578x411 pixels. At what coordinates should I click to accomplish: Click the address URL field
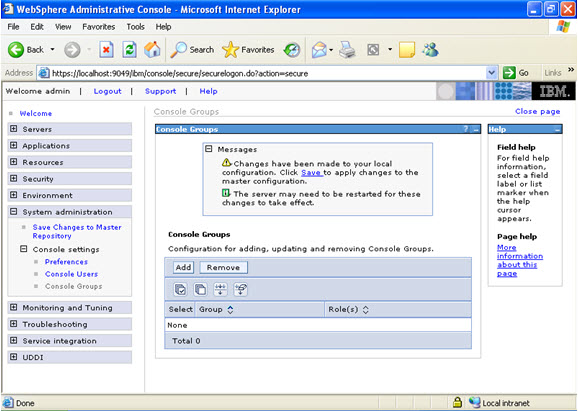tap(268, 73)
